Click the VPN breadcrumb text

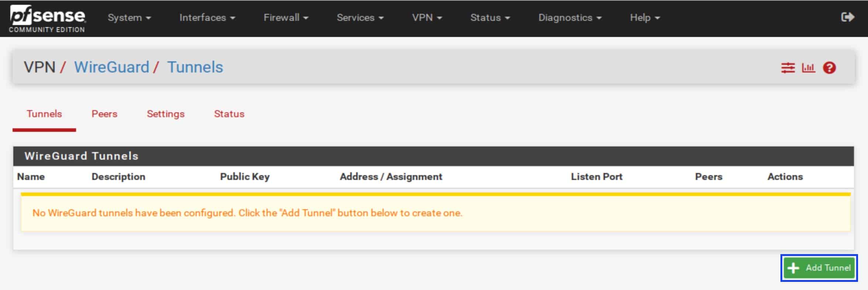coord(40,67)
